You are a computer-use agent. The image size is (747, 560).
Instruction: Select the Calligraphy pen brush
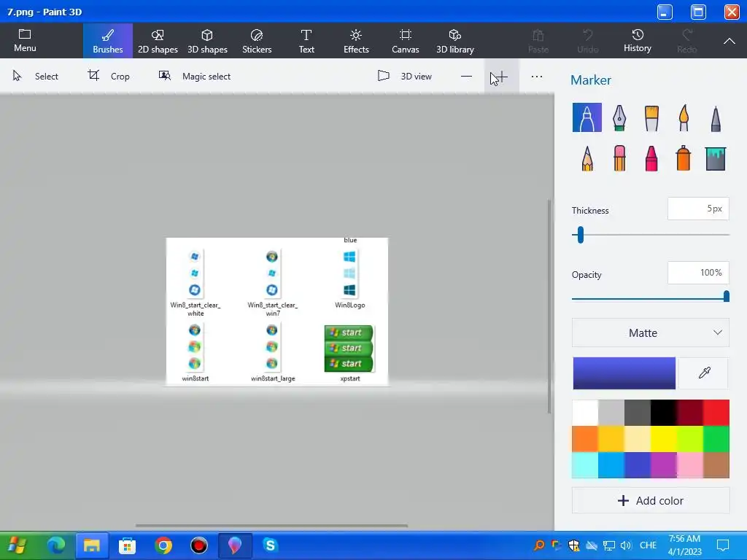619,117
